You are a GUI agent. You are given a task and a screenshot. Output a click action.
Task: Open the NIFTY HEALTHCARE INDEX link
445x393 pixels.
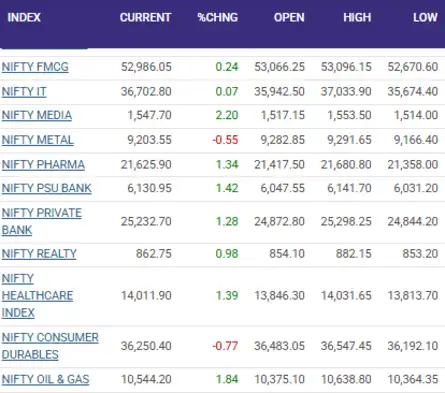pyautogui.click(x=37, y=296)
